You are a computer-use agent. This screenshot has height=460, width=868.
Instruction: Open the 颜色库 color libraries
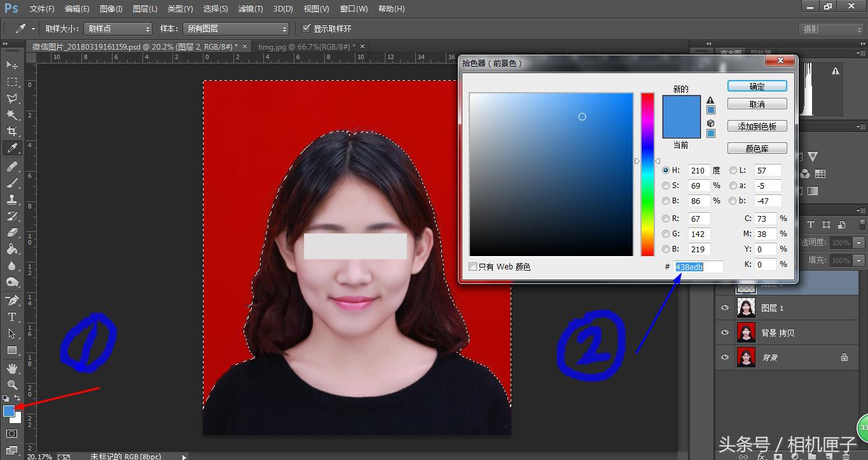[756, 147]
